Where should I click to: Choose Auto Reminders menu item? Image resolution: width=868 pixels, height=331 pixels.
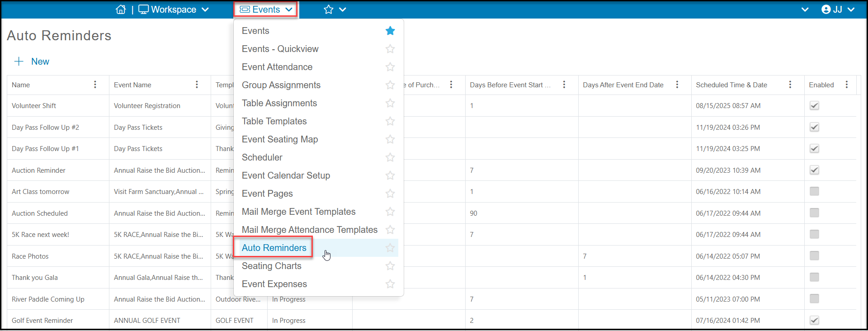(x=274, y=248)
